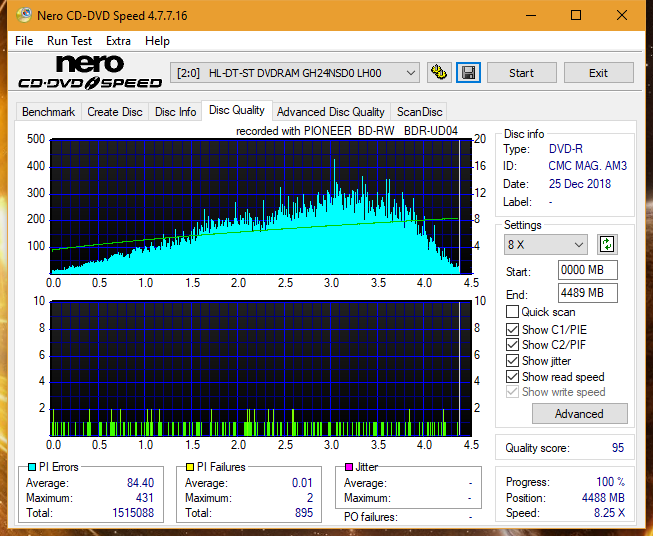Toggle the Show jitter checkbox

tap(512, 361)
